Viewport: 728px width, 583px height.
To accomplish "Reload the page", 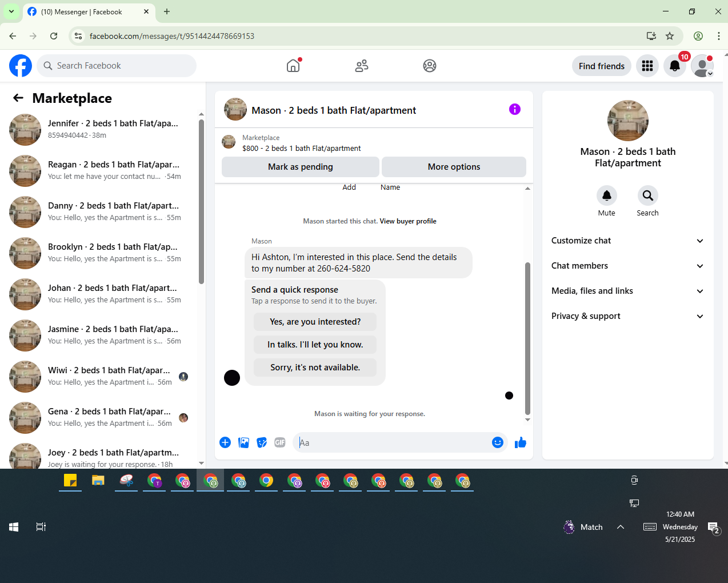I will (x=54, y=36).
